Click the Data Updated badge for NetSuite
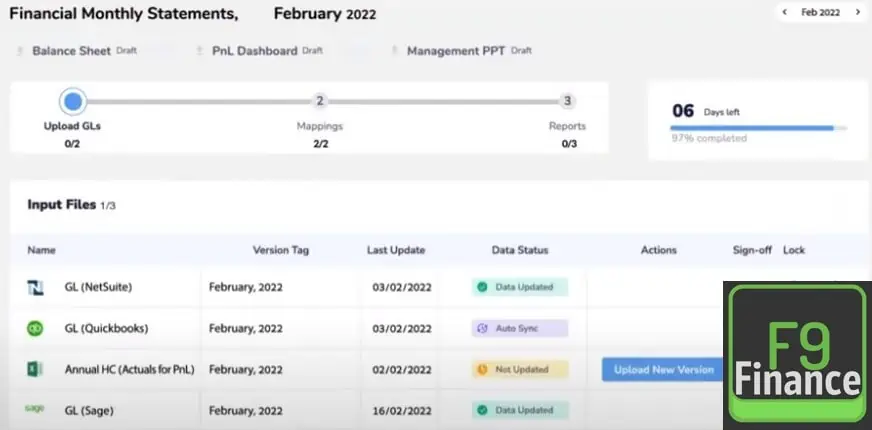The width and height of the screenshot is (872, 430). pos(519,287)
